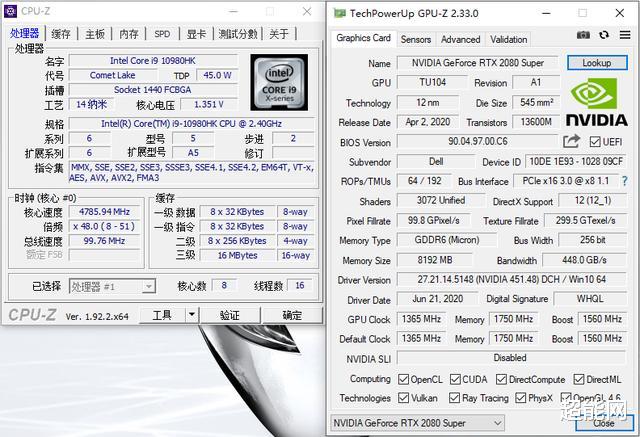The image size is (640, 437).
Task: Toggle the PhysX checkbox
Action: point(520,398)
